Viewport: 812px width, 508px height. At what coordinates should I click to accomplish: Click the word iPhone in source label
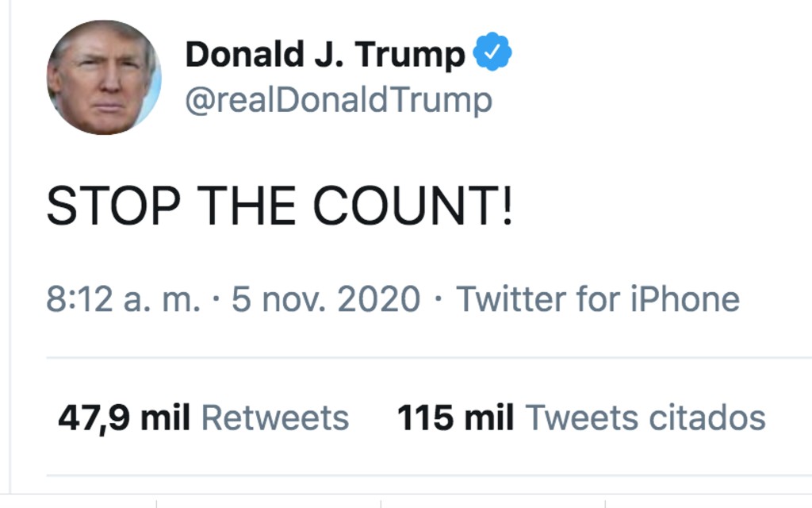click(x=685, y=300)
